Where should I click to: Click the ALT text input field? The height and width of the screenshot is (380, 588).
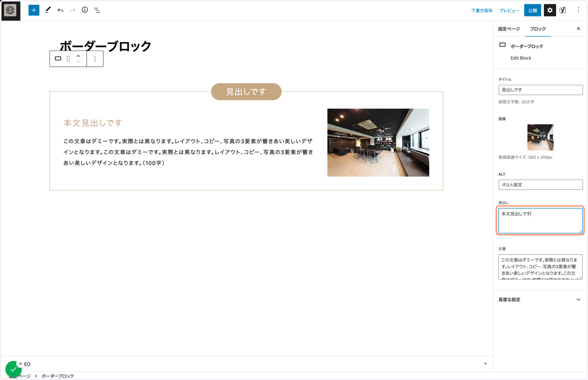tap(540, 185)
